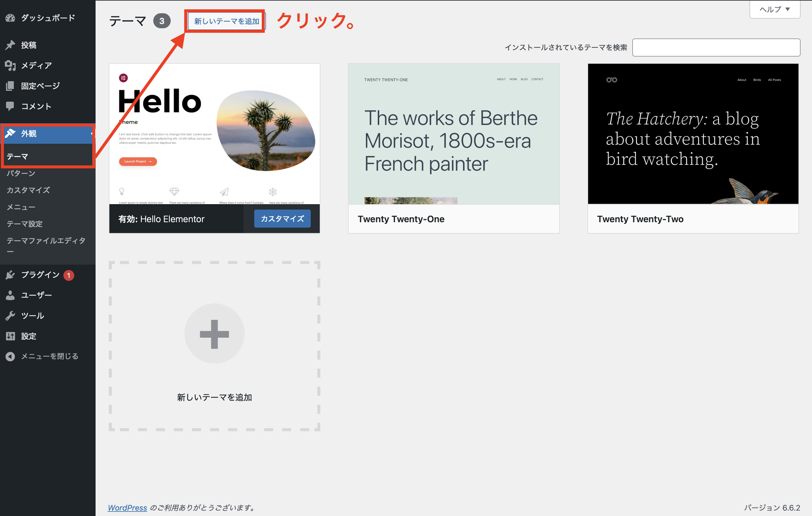Click the ユーザー user icon
This screenshot has width=812, height=516.
coord(11,295)
